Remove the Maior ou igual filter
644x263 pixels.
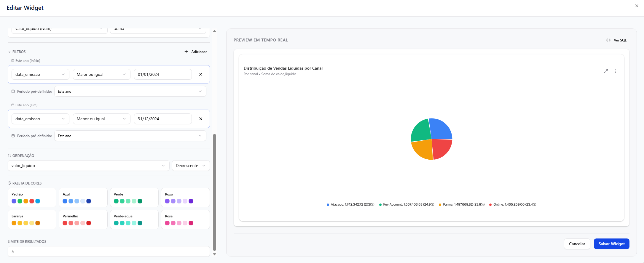click(x=201, y=74)
